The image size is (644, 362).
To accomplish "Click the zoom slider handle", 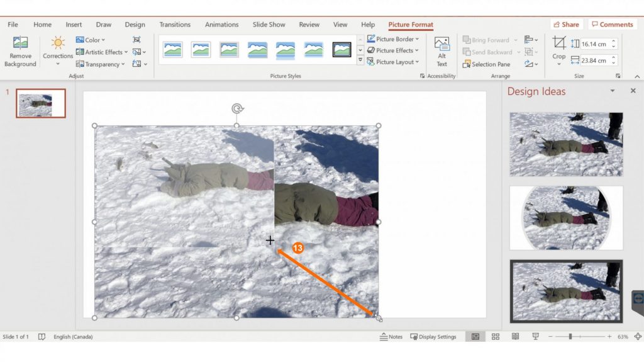I will (570, 337).
